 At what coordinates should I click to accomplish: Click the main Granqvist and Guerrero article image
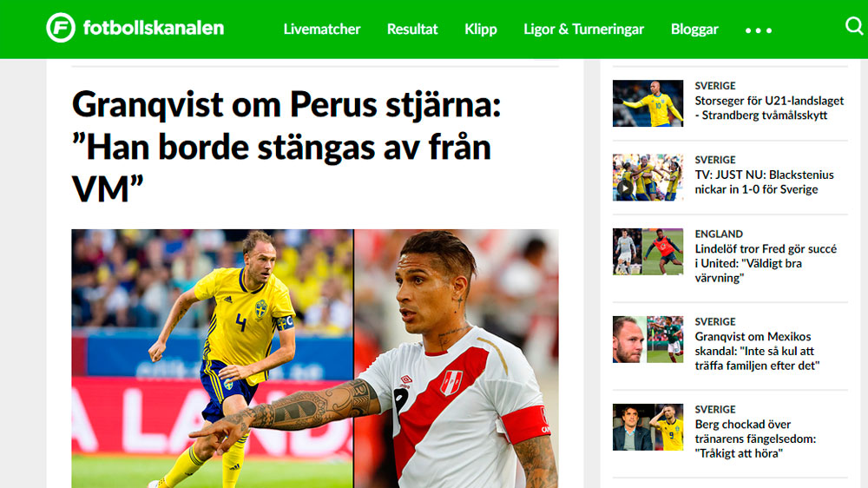tap(315, 359)
